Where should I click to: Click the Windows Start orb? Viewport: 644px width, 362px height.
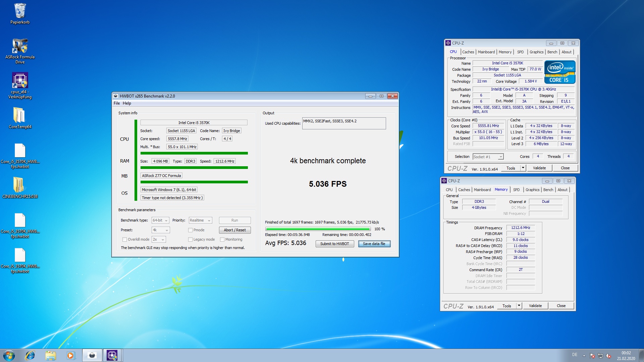tap(9, 355)
